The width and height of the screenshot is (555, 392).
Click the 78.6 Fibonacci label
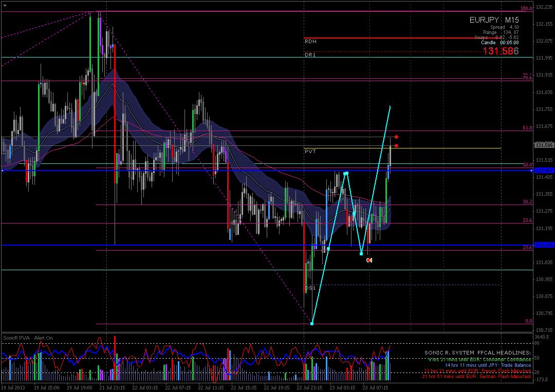pyautogui.click(x=527, y=78)
